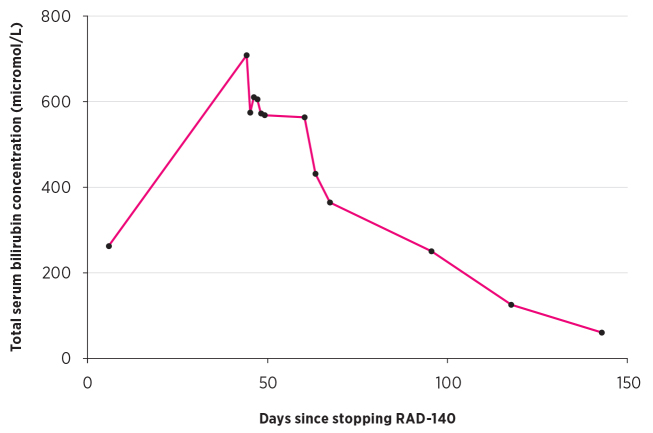Click the data point at day 60

click(304, 117)
